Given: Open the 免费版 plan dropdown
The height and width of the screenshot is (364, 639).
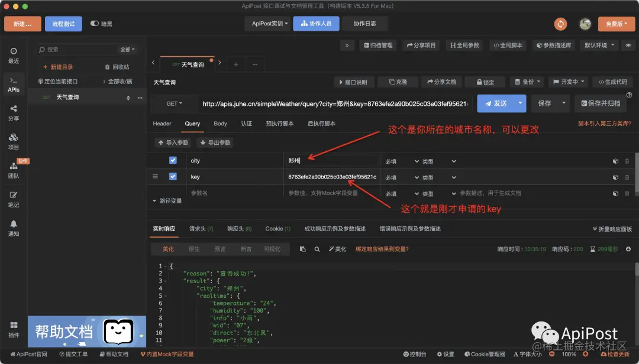Looking at the screenshot, I should pos(616,24).
